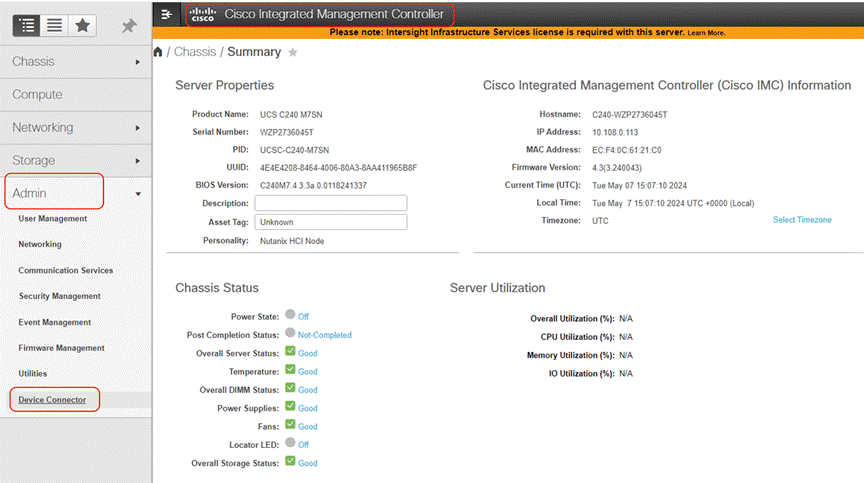Go to home via breadcrumb house icon
Screen dimensions: 864x483
click(158, 52)
